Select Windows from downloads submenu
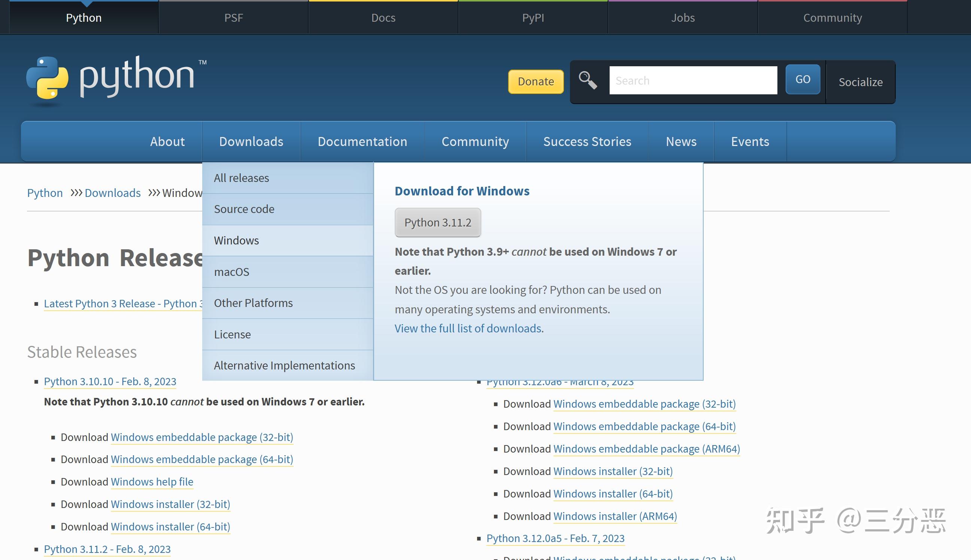Image resolution: width=971 pixels, height=560 pixels. (236, 240)
